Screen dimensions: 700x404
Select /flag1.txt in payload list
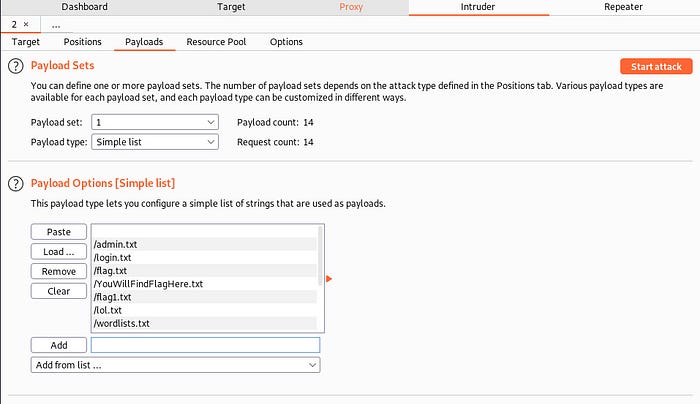coord(204,297)
